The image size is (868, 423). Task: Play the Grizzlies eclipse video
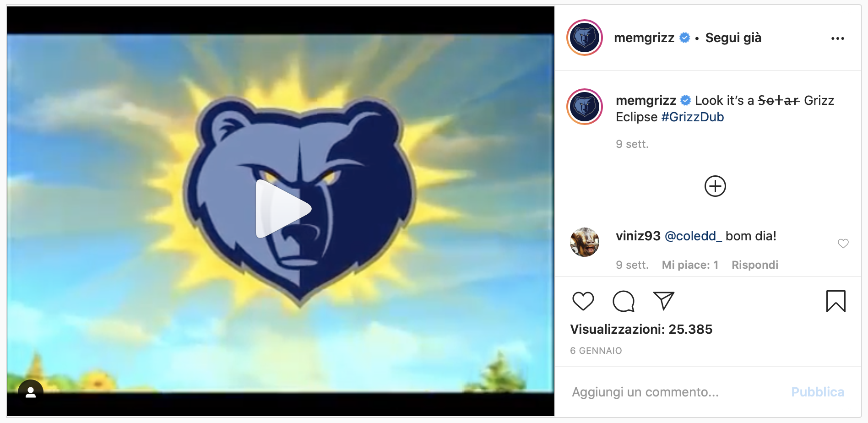283,209
